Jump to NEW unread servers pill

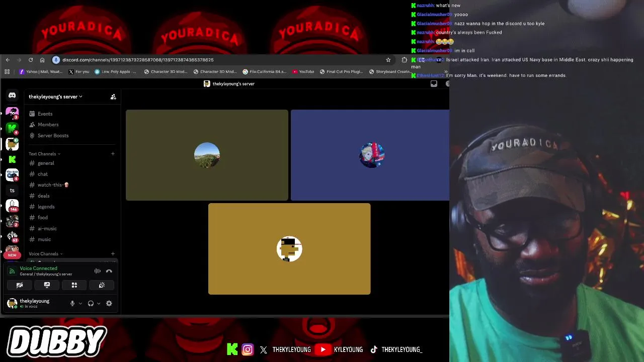(12, 255)
